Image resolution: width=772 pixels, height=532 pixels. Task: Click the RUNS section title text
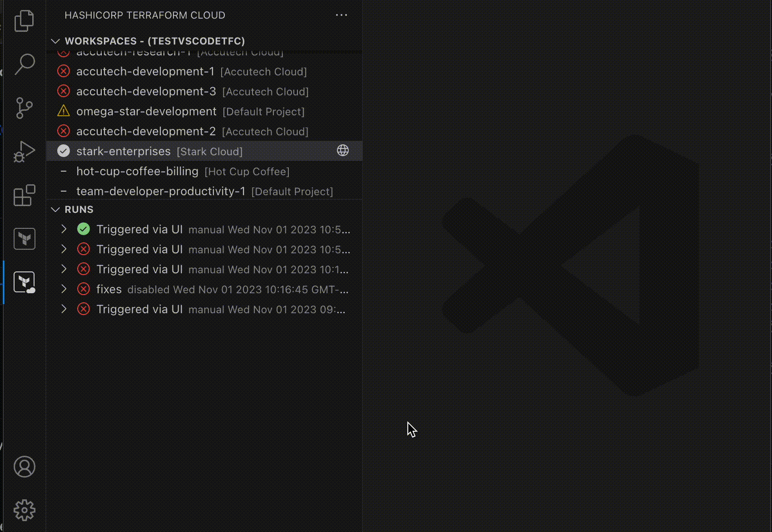(x=79, y=209)
